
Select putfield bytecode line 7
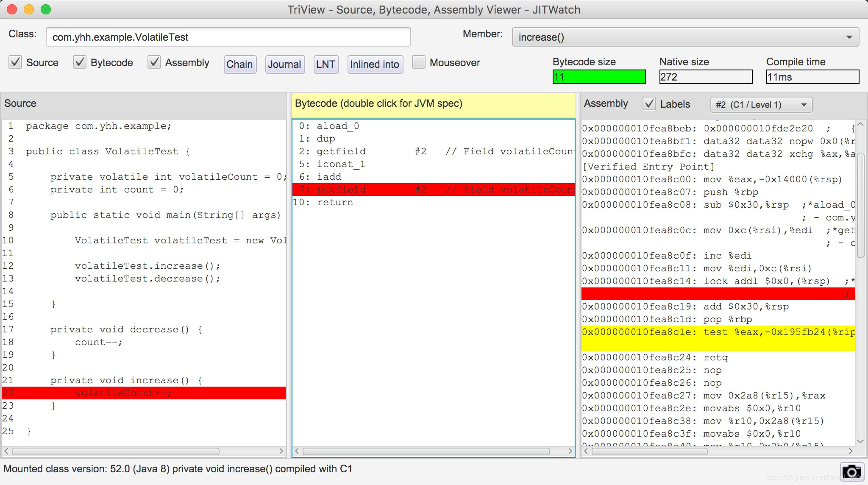pos(432,190)
